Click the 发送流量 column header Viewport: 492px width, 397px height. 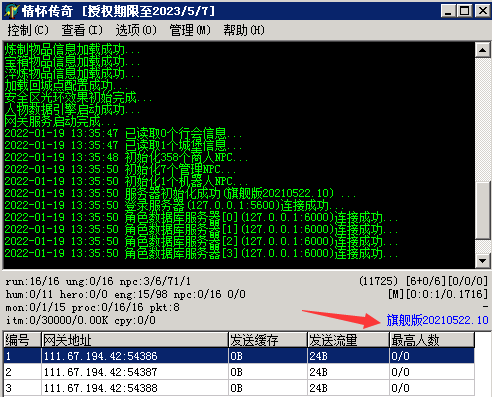pyautogui.click(x=348, y=340)
